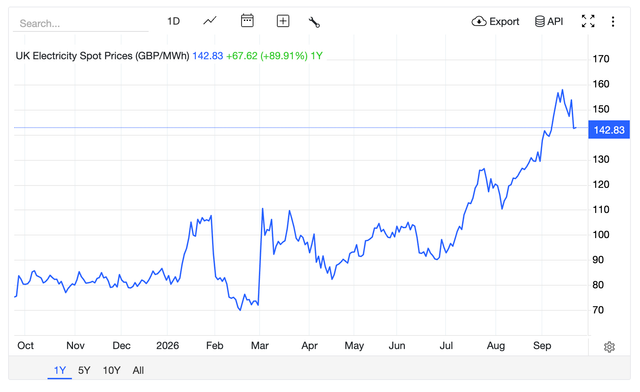The height and width of the screenshot is (392, 640).
Task: Open the three-dot more options menu
Action: pyautogui.click(x=613, y=22)
